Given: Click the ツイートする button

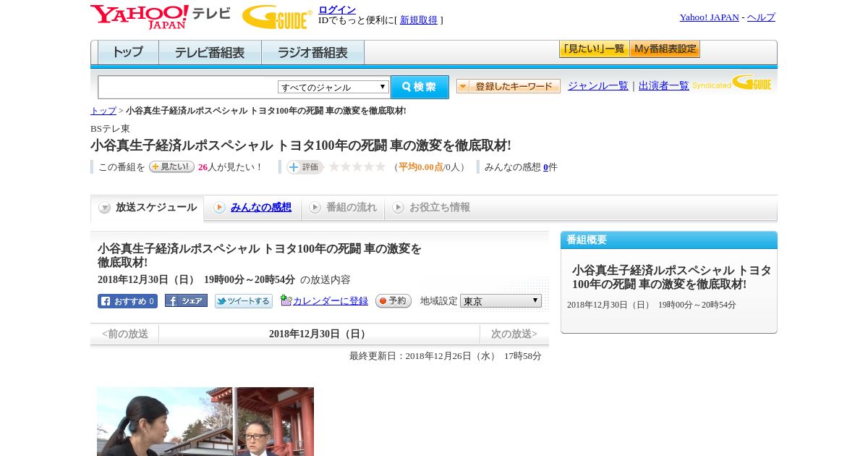Looking at the screenshot, I should 244,301.
